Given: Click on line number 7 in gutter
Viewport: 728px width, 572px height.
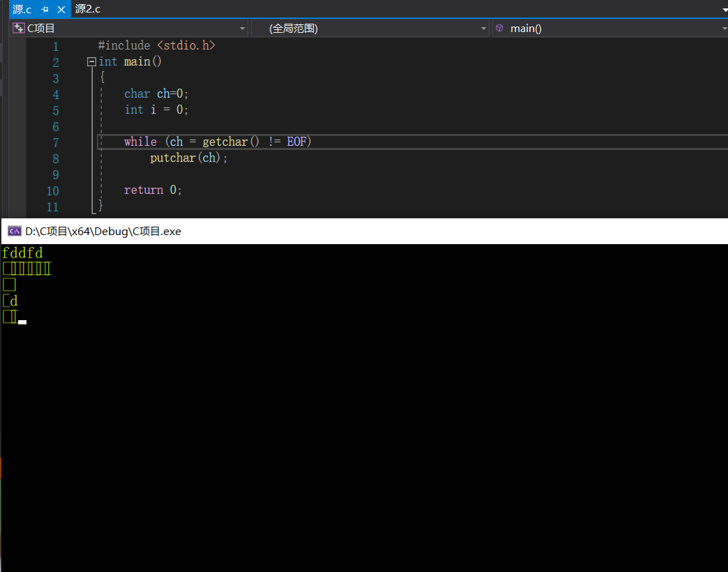Looking at the screenshot, I should (x=55, y=142).
